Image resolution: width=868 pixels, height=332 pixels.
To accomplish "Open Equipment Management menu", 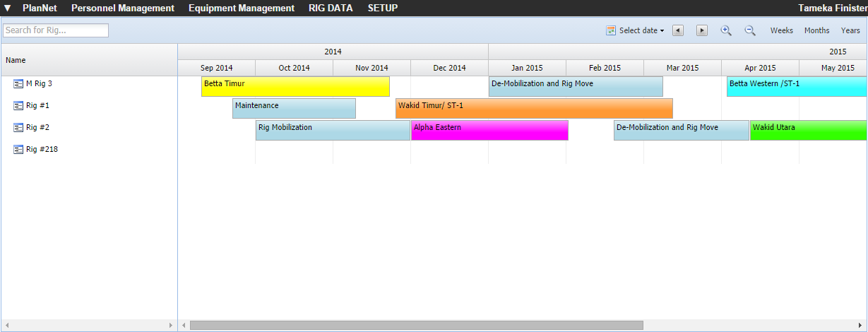I will 242,8.
